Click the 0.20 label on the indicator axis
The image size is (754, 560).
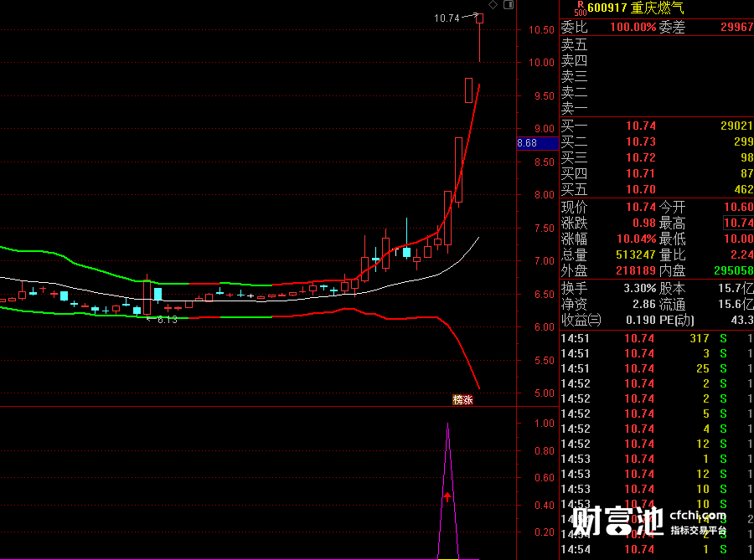point(545,532)
